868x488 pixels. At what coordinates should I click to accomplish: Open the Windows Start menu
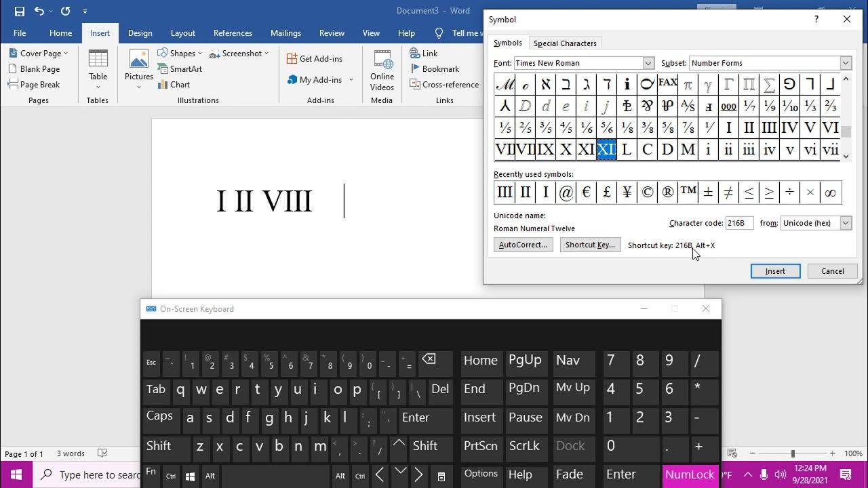point(16,474)
